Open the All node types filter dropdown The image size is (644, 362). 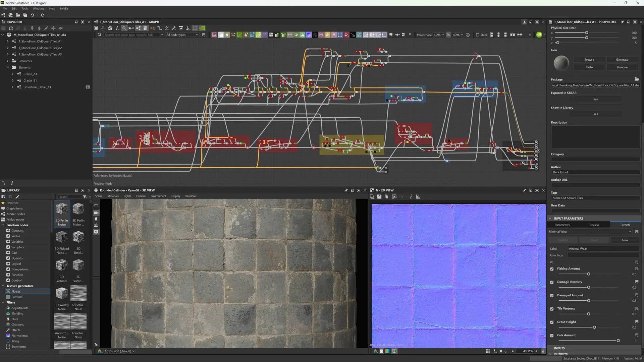182,35
